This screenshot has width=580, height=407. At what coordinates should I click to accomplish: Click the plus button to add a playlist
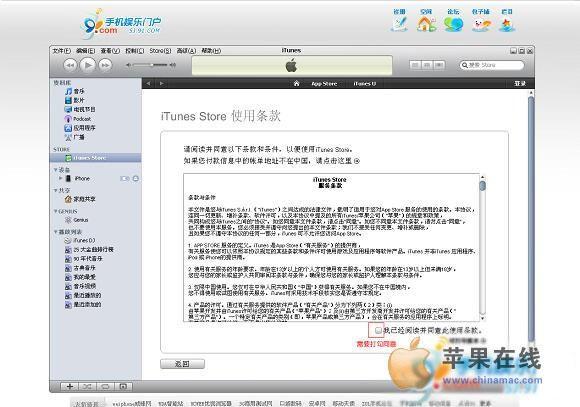click(70, 387)
